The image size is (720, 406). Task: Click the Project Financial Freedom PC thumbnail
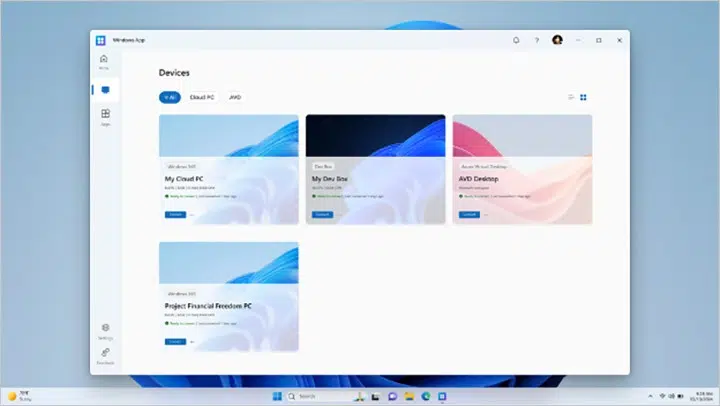pyautogui.click(x=229, y=263)
